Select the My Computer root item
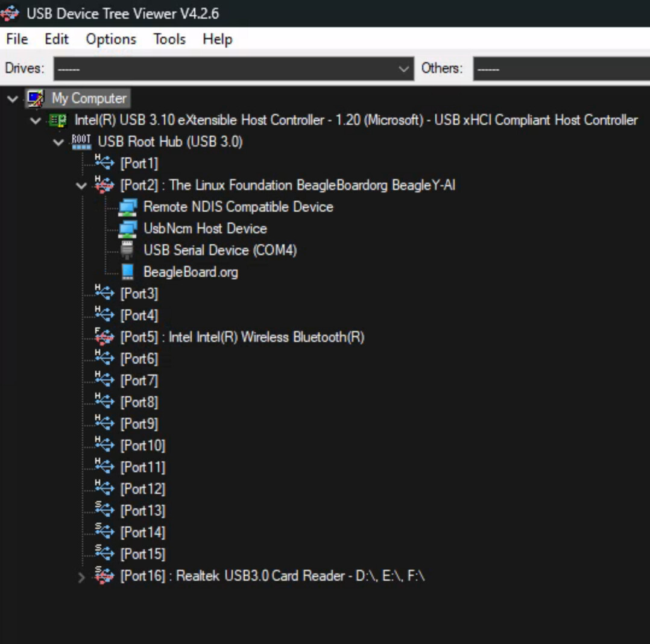This screenshot has height=644, width=650. (89, 98)
